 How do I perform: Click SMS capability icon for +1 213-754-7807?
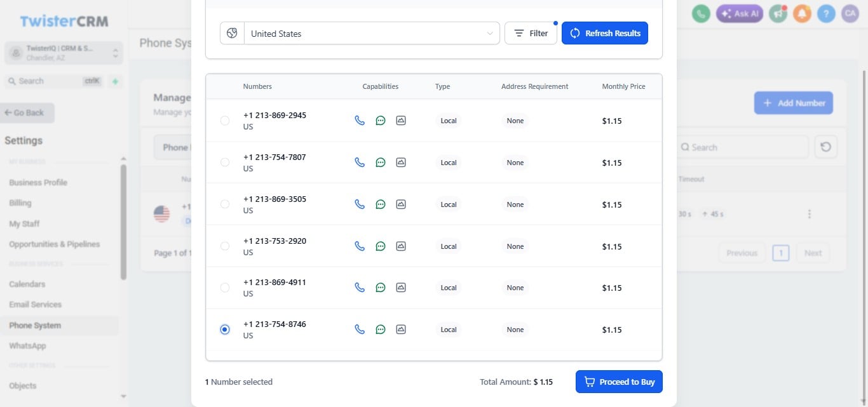[x=381, y=162]
